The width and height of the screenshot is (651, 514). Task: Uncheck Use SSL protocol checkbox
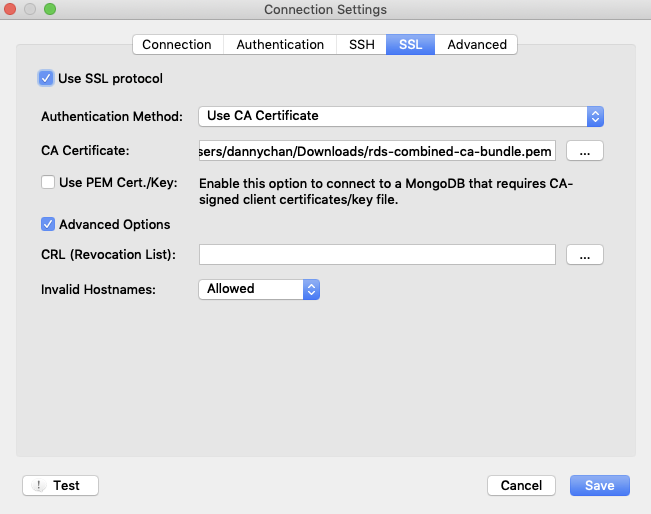[46, 78]
